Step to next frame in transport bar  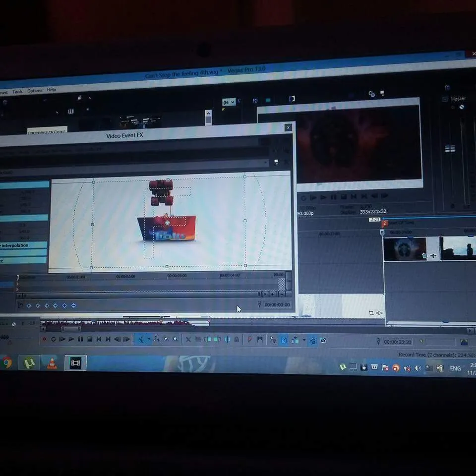(x=126, y=339)
